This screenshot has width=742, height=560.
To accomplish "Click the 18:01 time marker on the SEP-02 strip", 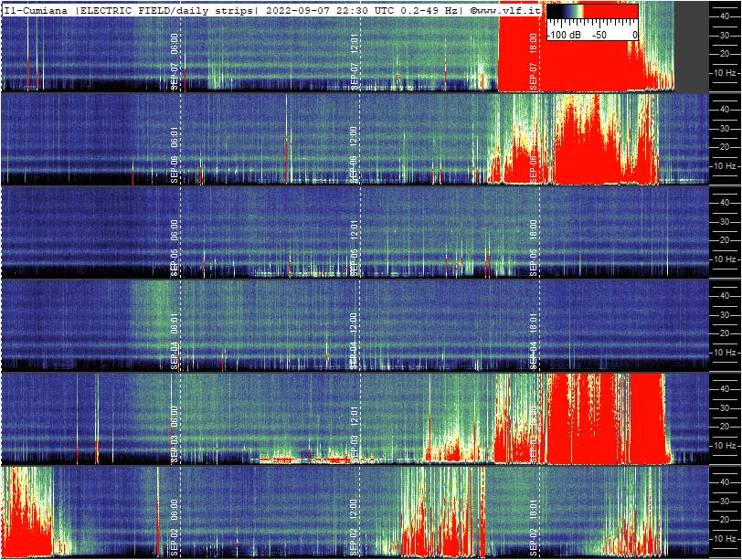I will click(x=534, y=508).
